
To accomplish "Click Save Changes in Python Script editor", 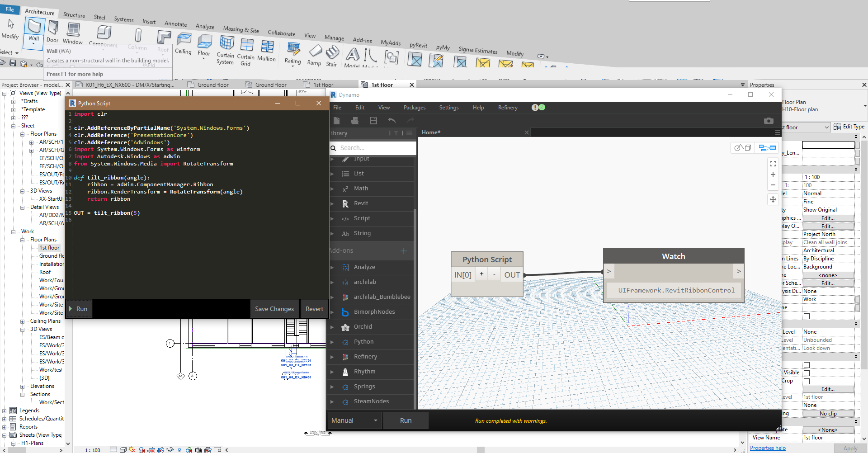I will (x=274, y=309).
